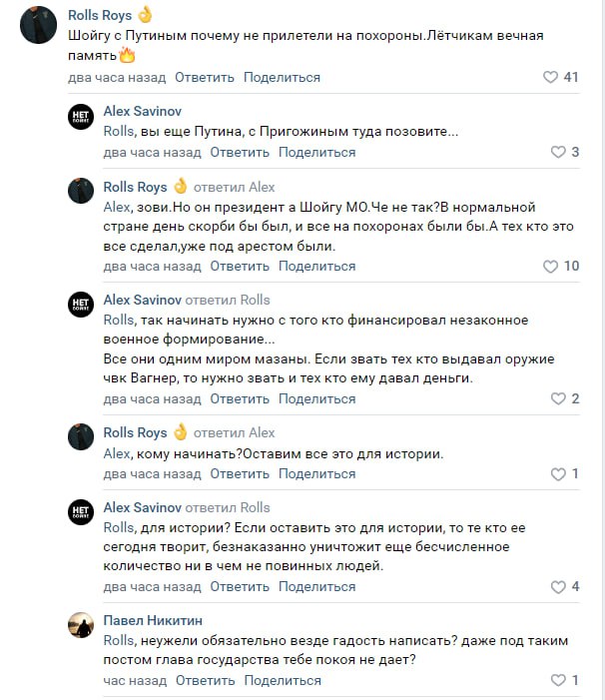
Task: Click Ответить under comment with 10 likes
Action: pos(240,267)
